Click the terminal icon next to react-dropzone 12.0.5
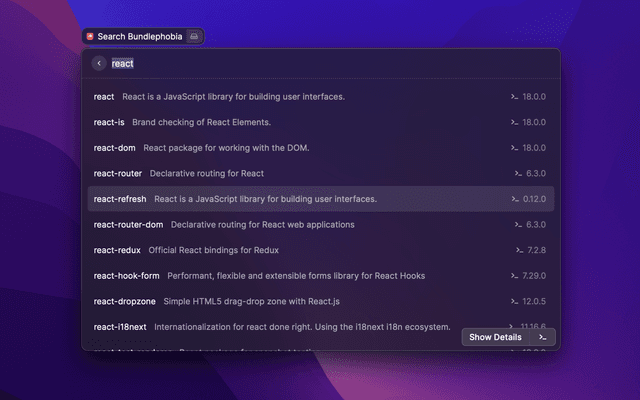 pos(514,300)
